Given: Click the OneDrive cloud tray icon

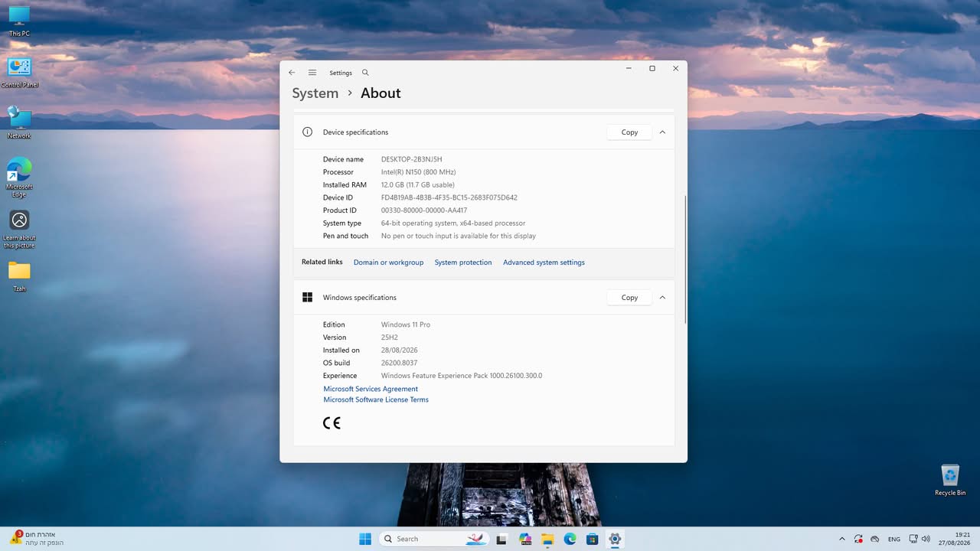Looking at the screenshot, I should pyautogui.click(x=875, y=539).
